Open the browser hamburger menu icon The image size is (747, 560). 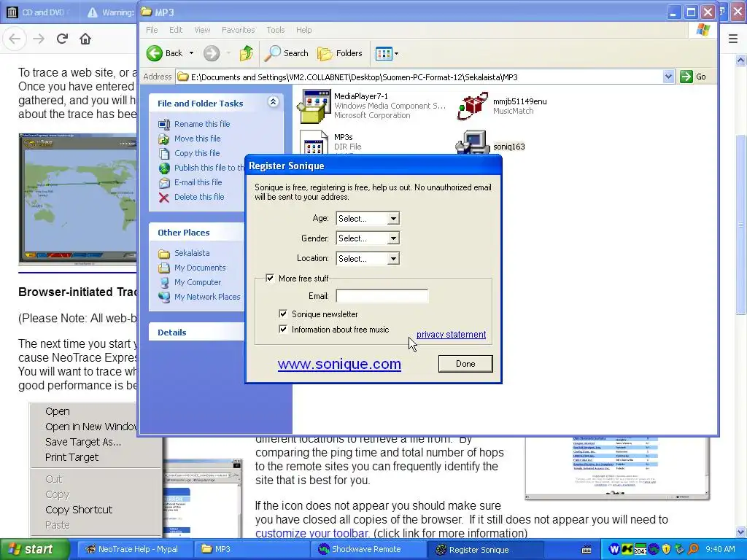coord(733,39)
